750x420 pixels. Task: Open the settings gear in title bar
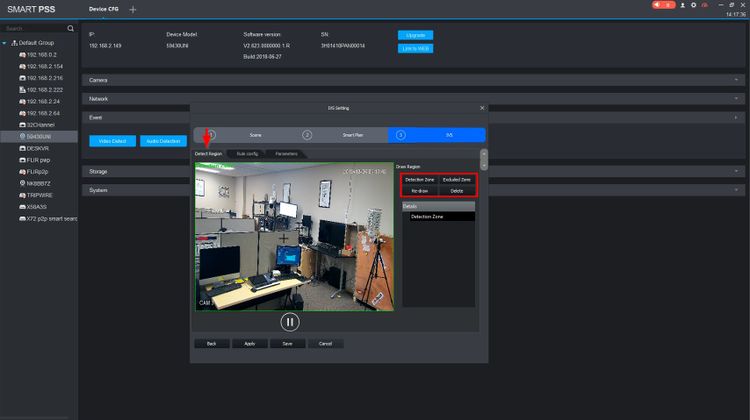(693, 5)
